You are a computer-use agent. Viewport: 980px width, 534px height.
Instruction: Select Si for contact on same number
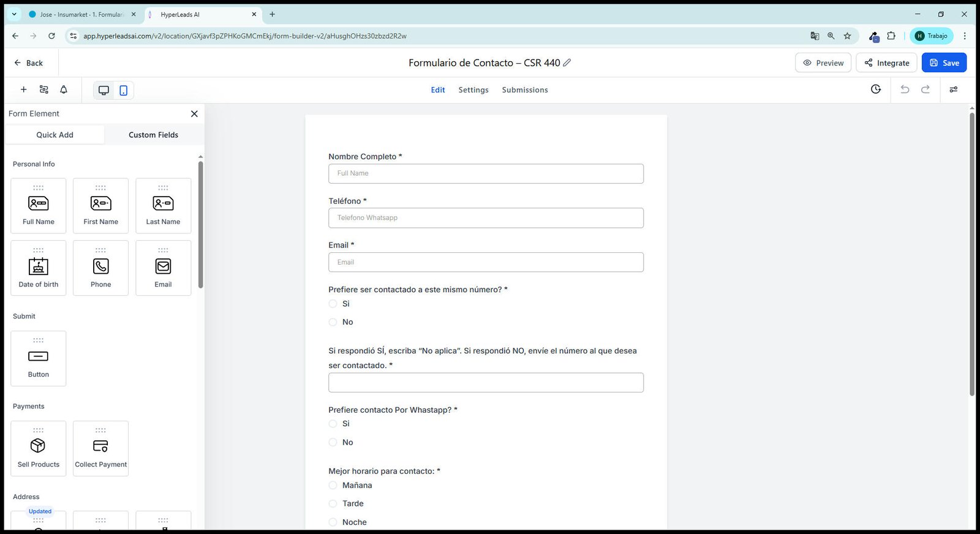tap(333, 304)
